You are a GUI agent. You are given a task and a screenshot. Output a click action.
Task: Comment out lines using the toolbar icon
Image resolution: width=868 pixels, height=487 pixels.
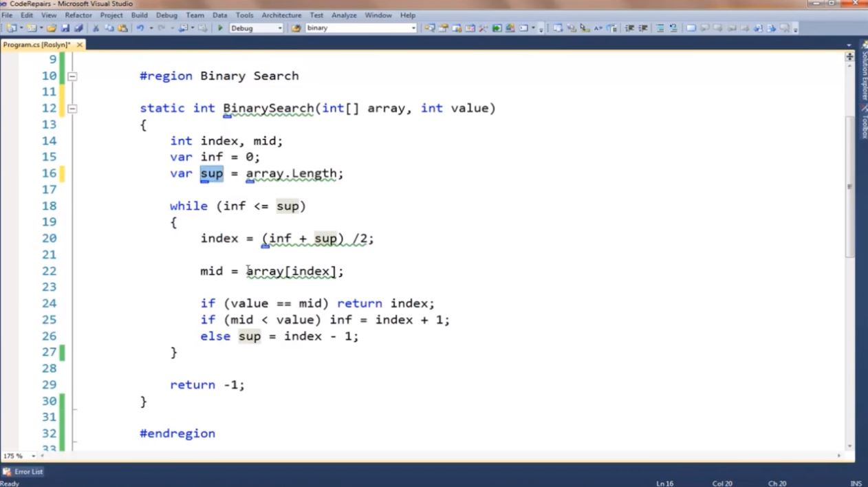pyautogui.click(x=660, y=28)
